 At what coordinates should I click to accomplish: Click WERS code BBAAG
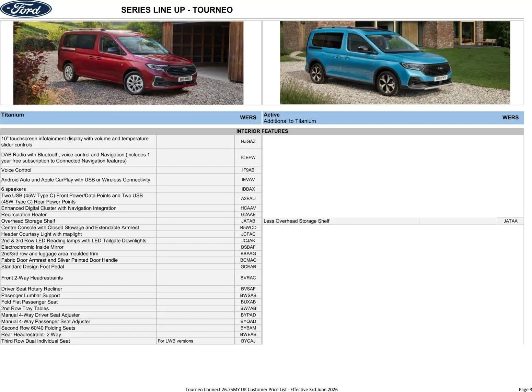[x=248, y=254]
